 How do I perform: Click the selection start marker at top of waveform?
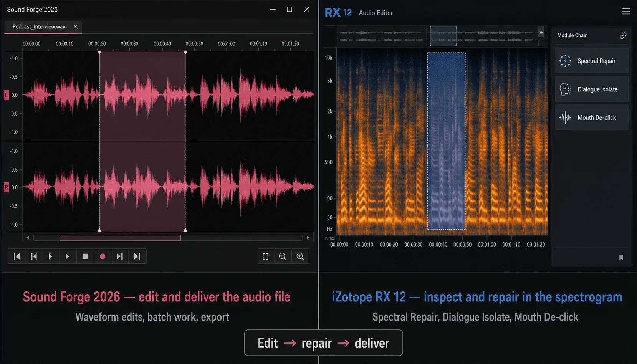pyautogui.click(x=99, y=52)
